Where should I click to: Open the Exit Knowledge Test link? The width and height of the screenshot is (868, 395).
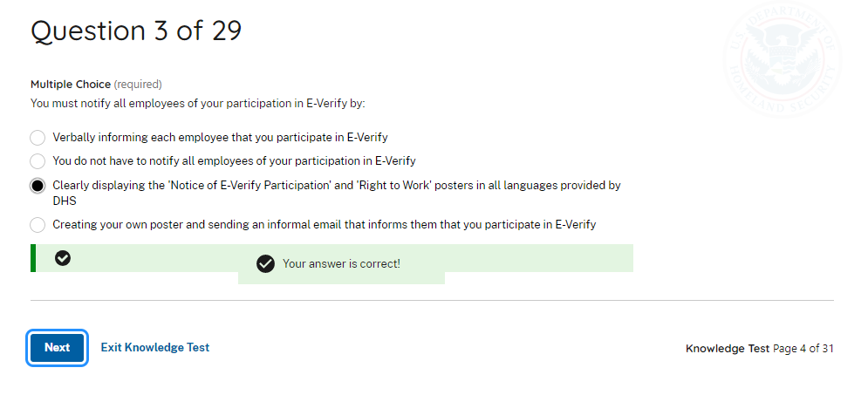click(x=155, y=347)
